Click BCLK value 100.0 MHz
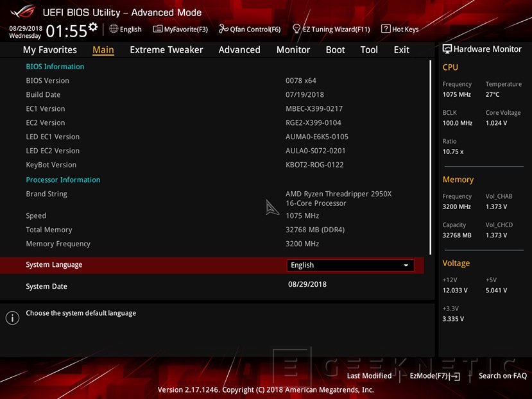Viewport: 532px width, 399px height. (x=458, y=123)
